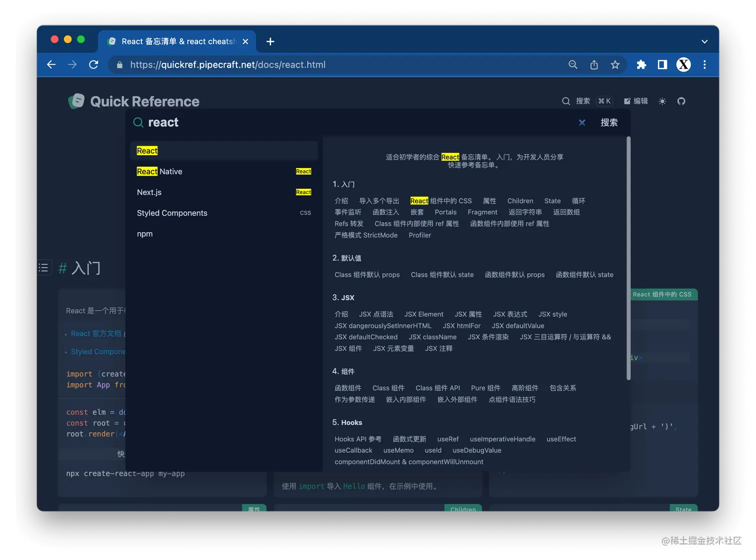This screenshot has height=560, width=756.
Task: Click the Quick Reference logo icon
Action: point(76,101)
